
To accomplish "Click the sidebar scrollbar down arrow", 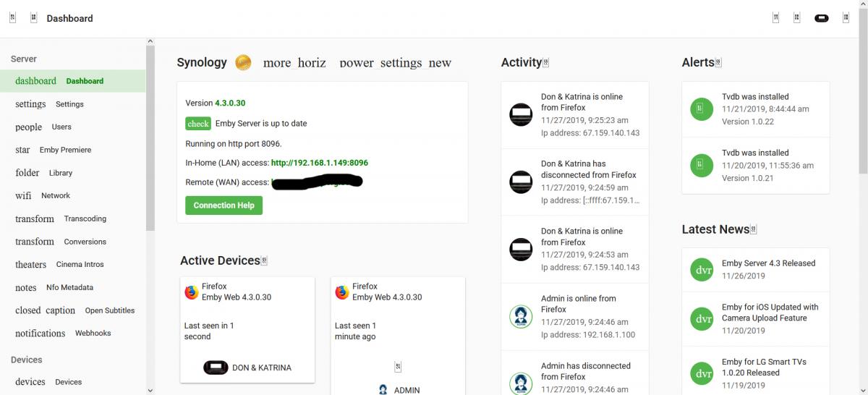I will 150,391.
